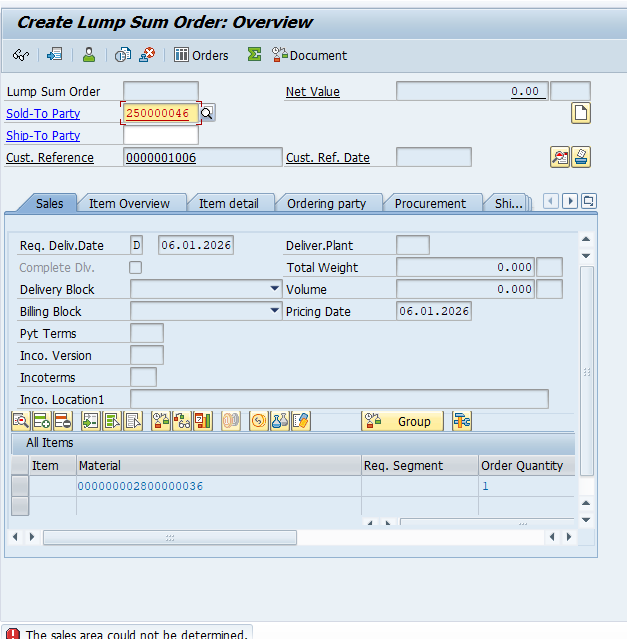
Task: Open the tab list selector icon
Action: click(x=588, y=201)
